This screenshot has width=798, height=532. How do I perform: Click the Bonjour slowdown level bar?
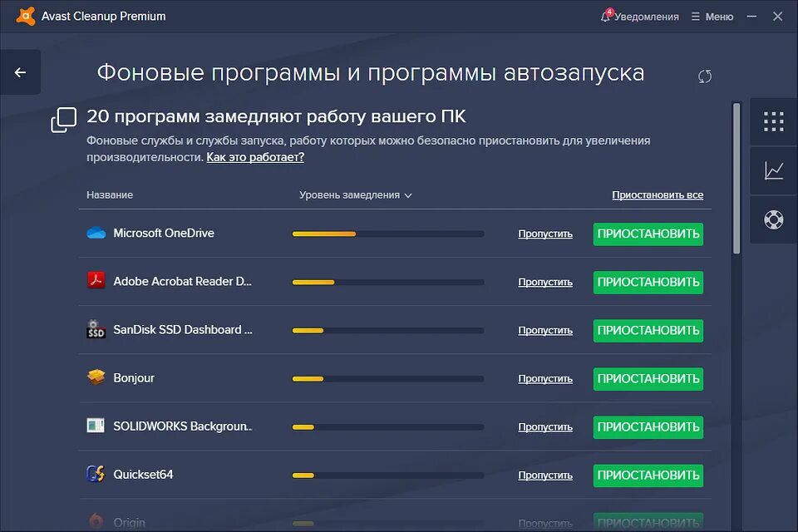click(x=388, y=379)
